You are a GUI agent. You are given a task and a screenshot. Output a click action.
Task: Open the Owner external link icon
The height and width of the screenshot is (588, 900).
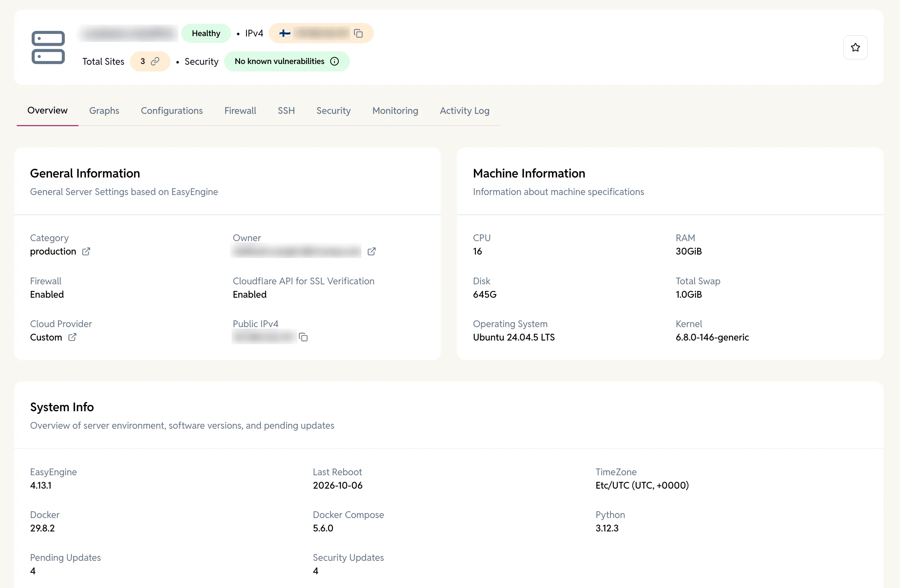pos(371,252)
